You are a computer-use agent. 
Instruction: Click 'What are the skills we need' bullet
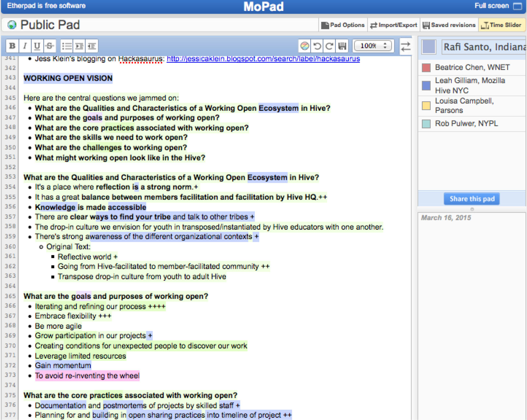(111, 137)
